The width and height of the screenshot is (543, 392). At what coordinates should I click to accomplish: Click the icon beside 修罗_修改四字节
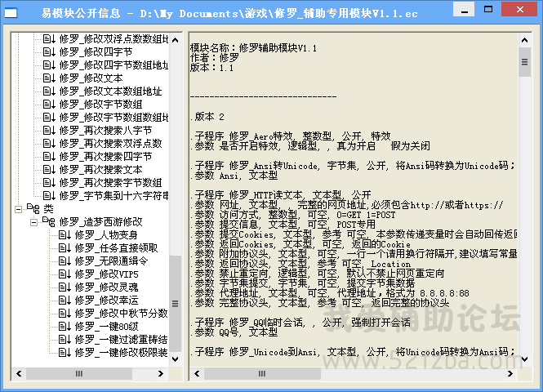49,52
